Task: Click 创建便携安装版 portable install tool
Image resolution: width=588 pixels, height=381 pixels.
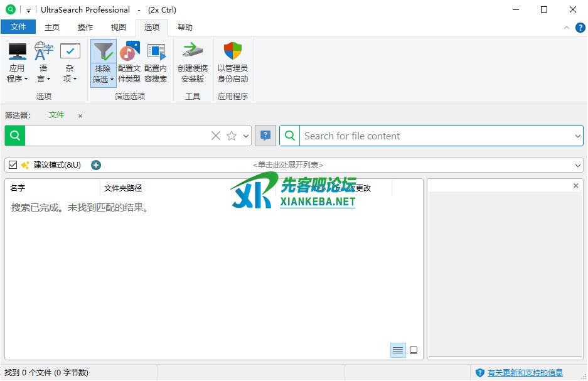Action: pyautogui.click(x=193, y=63)
